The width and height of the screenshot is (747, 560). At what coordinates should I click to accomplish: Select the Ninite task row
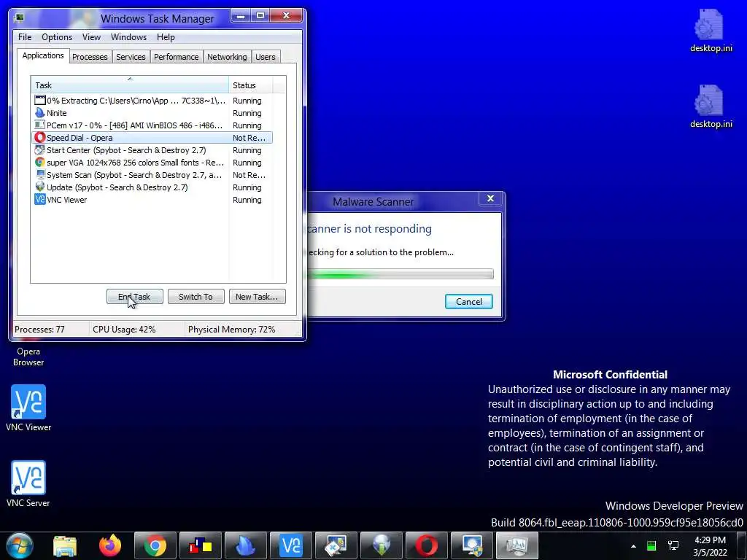click(152, 113)
